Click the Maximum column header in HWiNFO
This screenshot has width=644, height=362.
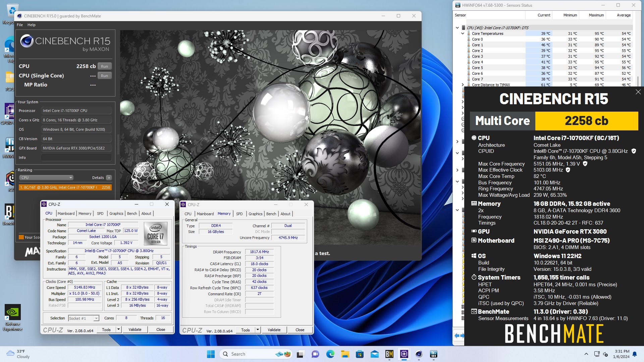tap(592, 15)
